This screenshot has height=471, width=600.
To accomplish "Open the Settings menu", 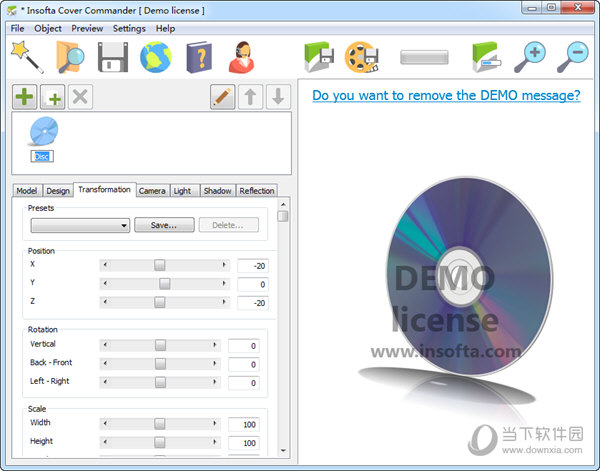I will 129,28.
